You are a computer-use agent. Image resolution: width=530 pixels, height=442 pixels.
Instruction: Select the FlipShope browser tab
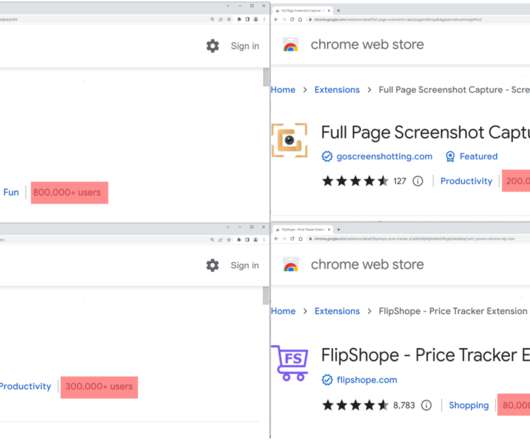(303, 229)
